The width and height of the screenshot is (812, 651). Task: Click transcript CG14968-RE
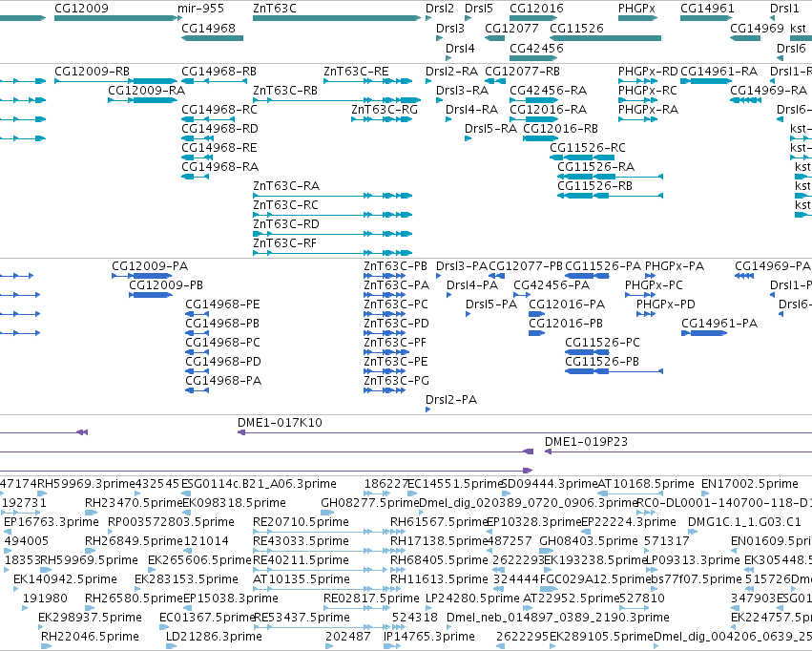pyautogui.click(x=219, y=148)
